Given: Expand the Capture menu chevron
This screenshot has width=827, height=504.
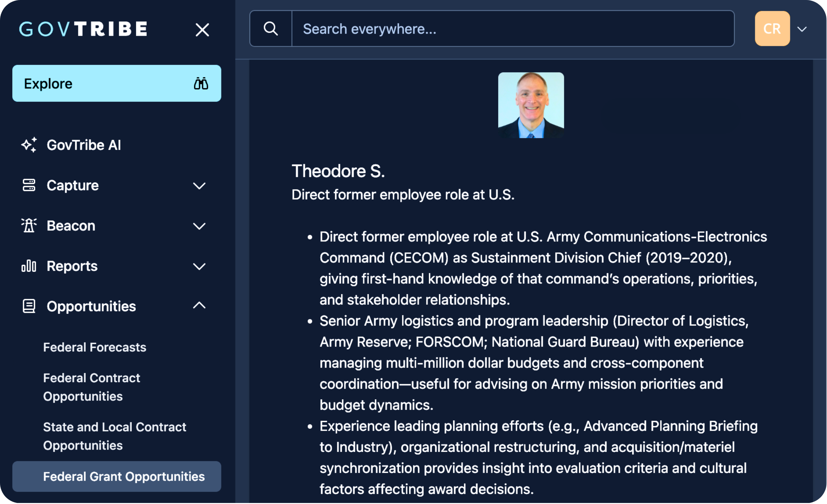Looking at the screenshot, I should [x=199, y=186].
